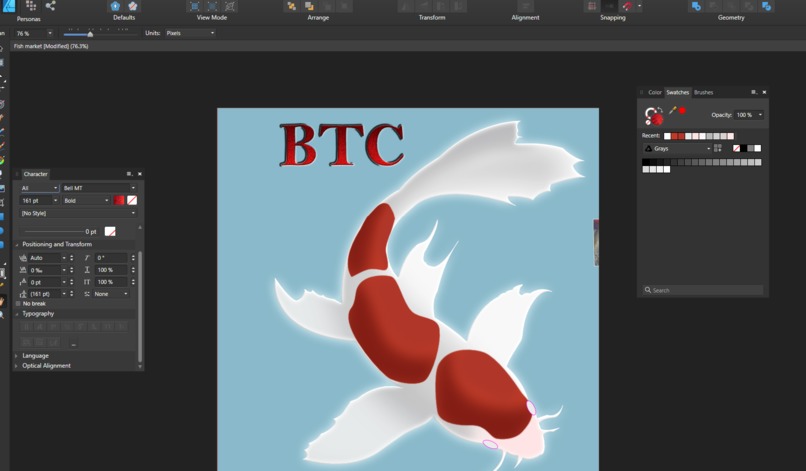Select the middle View Mode icon
The width and height of the screenshot is (806, 471).
[x=212, y=6]
